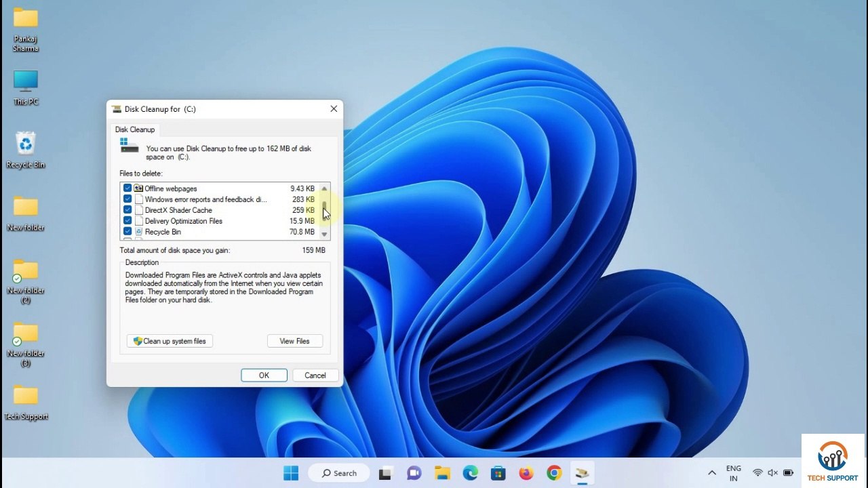Open the Chat app in taskbar
This screenshot has width=868, height=488.
(x=414, y=473)
